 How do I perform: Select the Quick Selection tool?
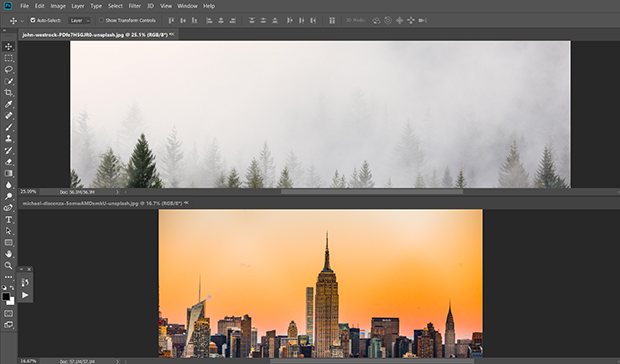point(8,81)
